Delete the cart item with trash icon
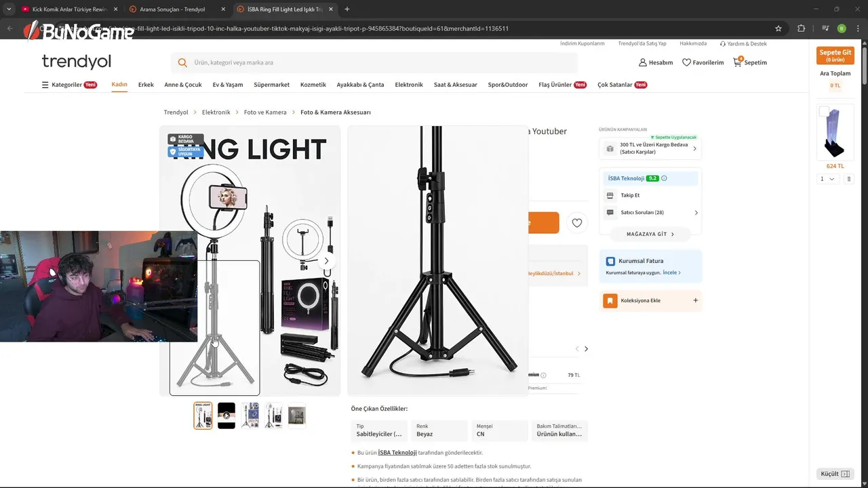Viewport: 868px width, 488px height. pyautogui.click(x=848, y=179)
